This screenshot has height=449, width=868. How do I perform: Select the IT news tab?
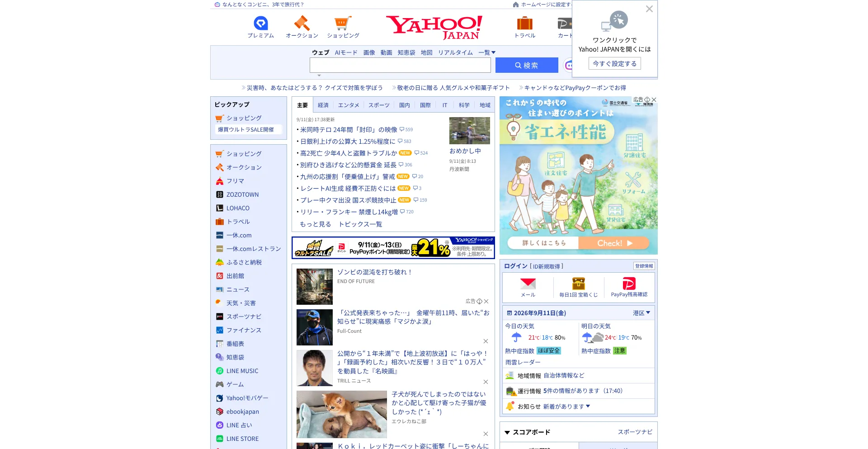coord(445,105)
